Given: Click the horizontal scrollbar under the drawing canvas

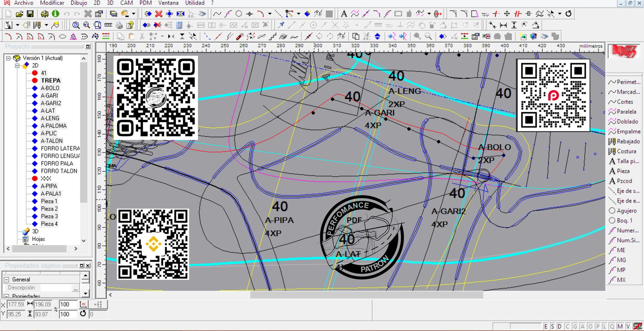Looking at the screenshot, I should (366, 295).
